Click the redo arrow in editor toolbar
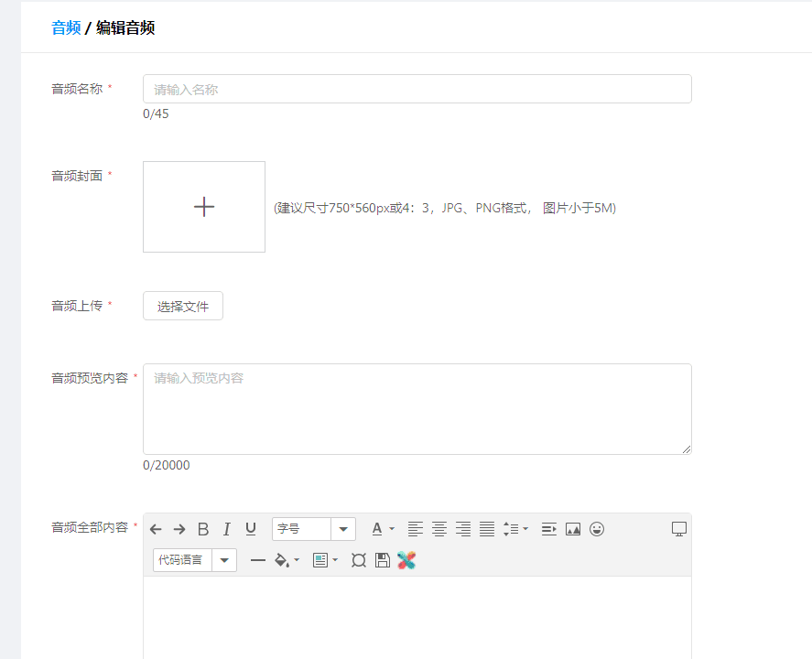This screenshot has width=812, height=659. tap(179, 529)
